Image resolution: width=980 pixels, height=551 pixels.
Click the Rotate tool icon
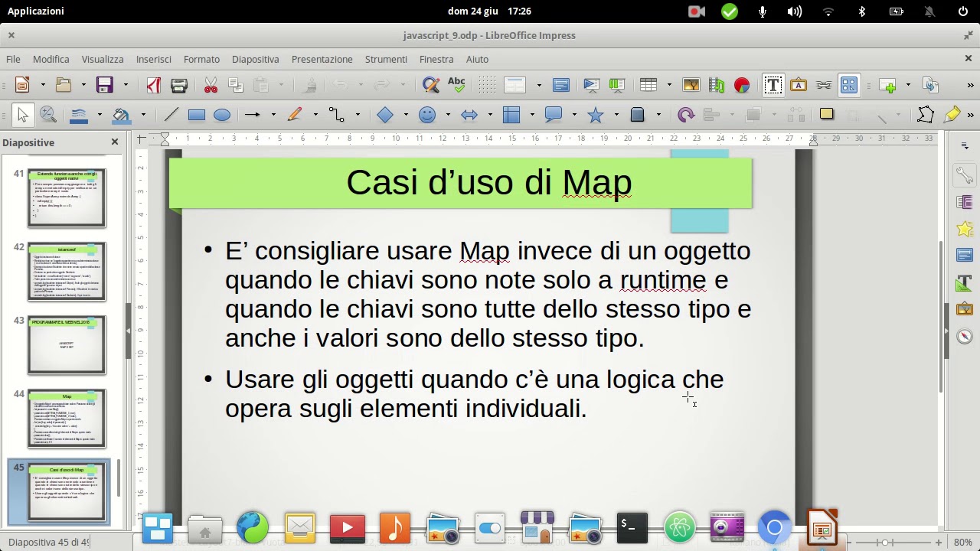click(x=686, y=115)
